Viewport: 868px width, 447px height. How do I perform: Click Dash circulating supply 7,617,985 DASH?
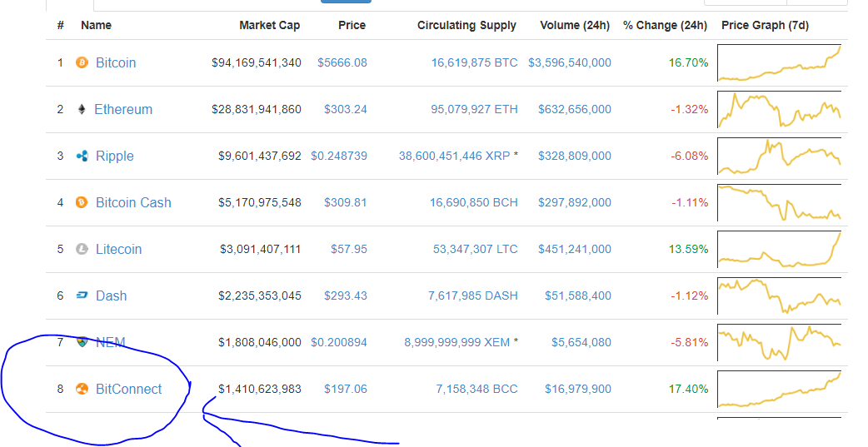click(473, 296)
